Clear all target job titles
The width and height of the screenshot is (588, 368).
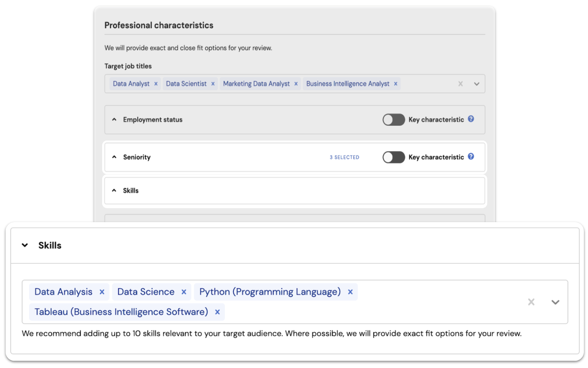pos(460,84)
